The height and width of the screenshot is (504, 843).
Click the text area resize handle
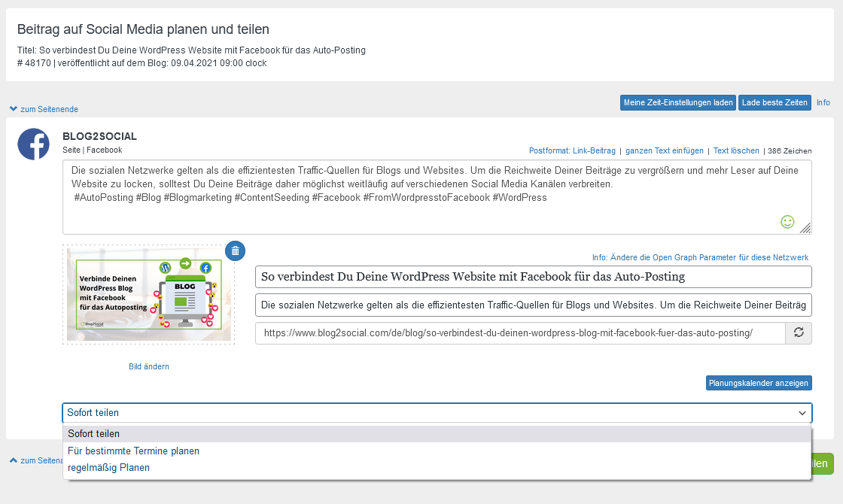click(805, 228)
